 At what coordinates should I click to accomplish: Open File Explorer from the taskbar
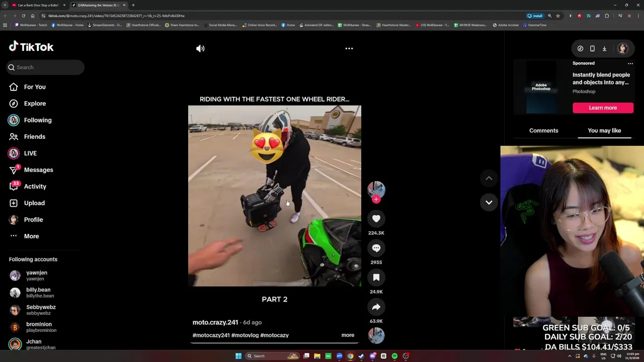(317, 356)
